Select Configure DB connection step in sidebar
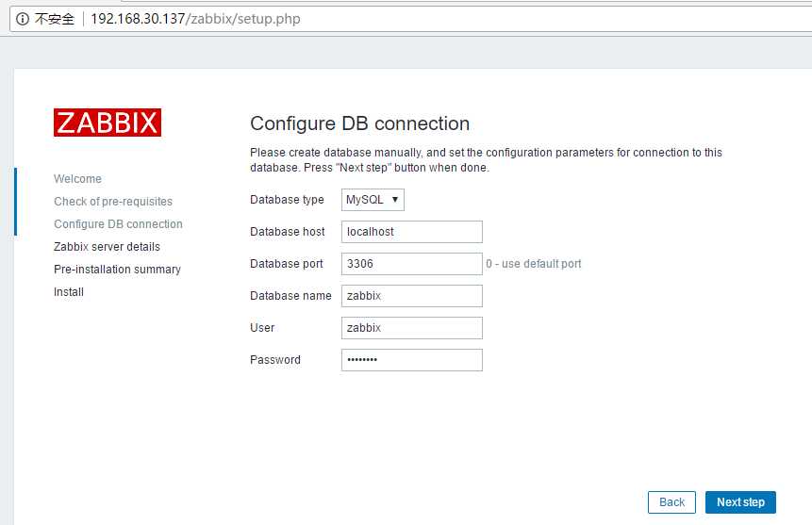The image size is (812, 525). point(118,224)
